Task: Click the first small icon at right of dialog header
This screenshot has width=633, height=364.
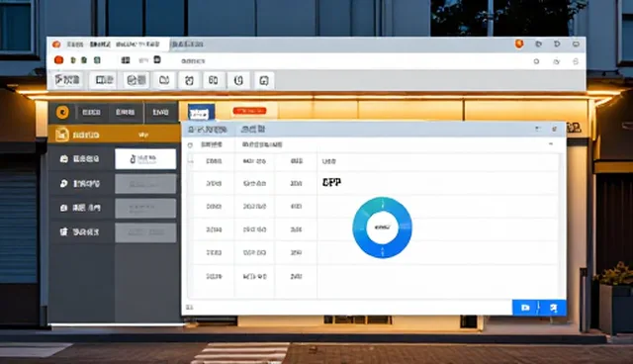Action: point(537,129)
